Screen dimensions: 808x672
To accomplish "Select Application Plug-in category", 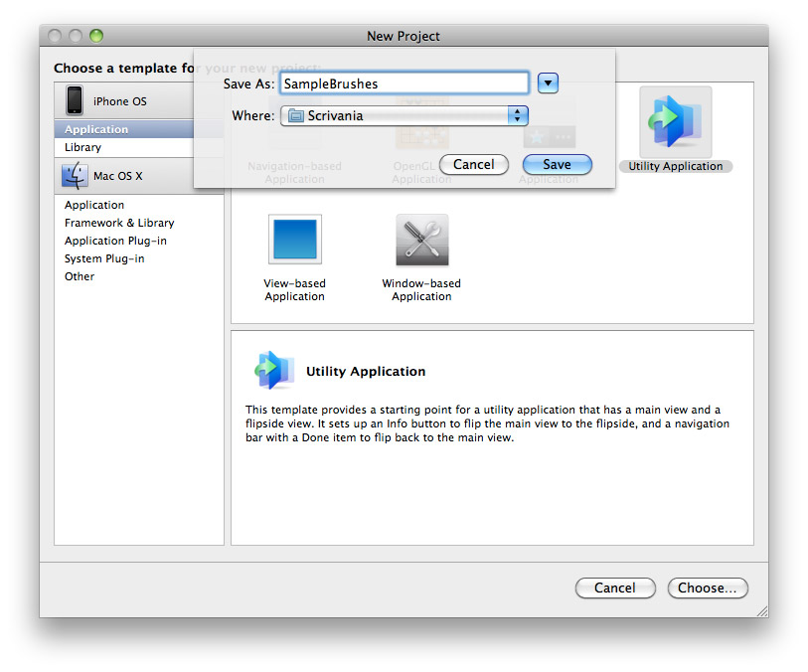I will 115,241.
